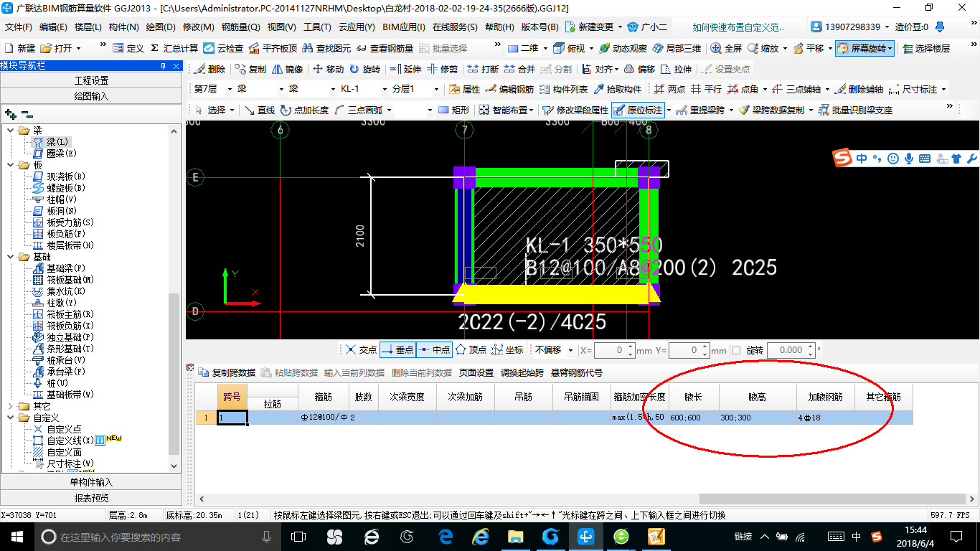Image resolution: width=980 pixels, height=551 pixels.
Task: Select the 删除 delete tool
Action: point(209,70)
